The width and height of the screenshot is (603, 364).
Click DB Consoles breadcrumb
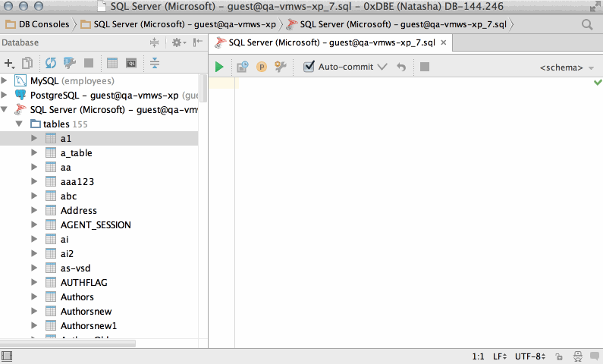[x=38, y=24]
